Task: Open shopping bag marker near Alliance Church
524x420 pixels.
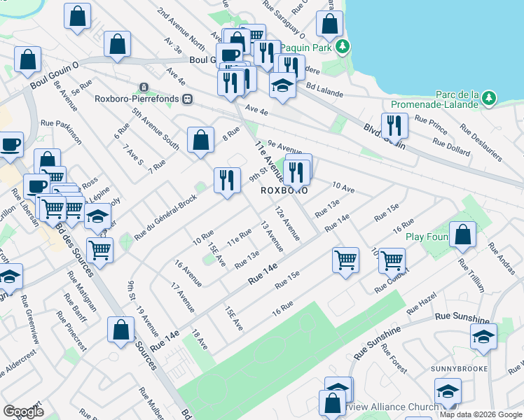Action: click(332, 403)
